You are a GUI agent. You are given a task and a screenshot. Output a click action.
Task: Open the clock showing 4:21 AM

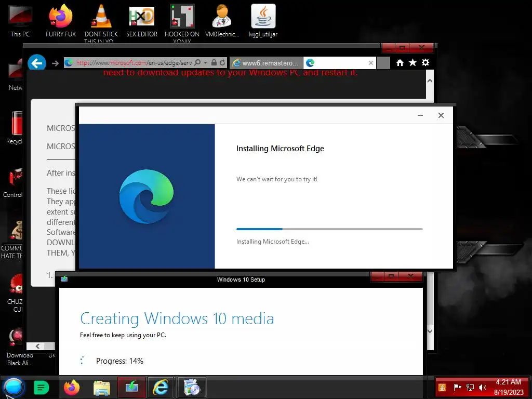[x=508, y=387]
